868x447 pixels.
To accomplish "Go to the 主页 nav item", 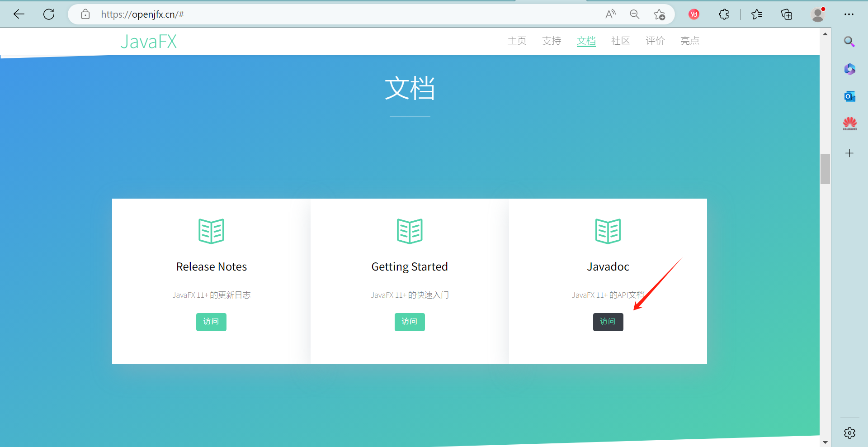I will pyautogui.click(x=517, y=41).
